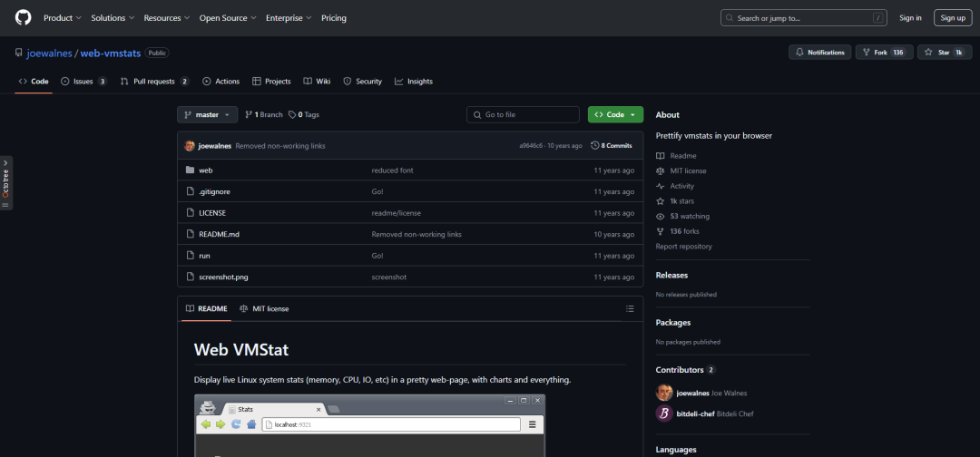Open the screenshot commit message for screenshot.png

388,277
